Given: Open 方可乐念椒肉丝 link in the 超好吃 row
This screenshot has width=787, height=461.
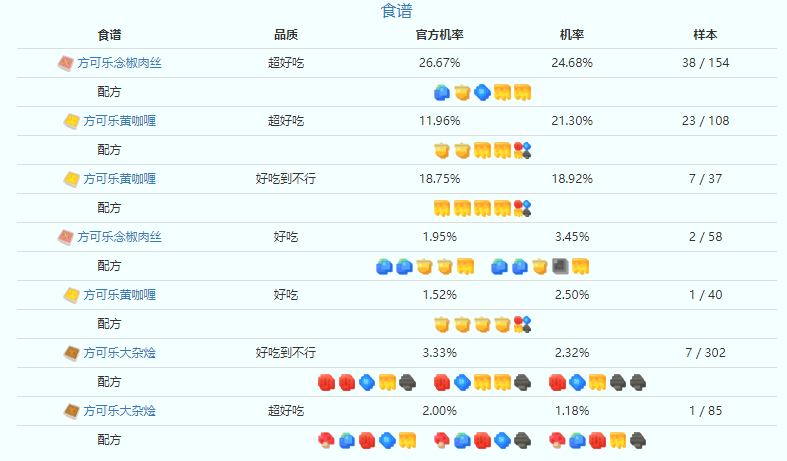Looking at the screenshot, I should coord(119,63).
